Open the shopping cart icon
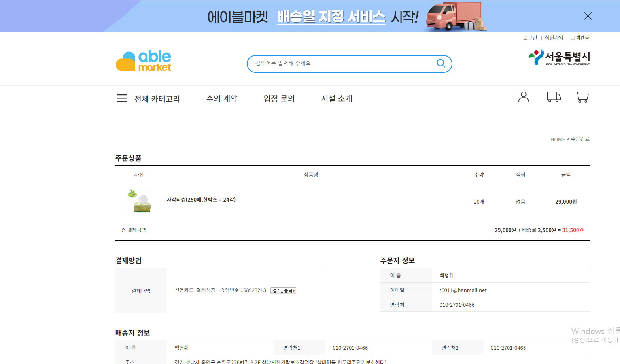This screenshot has width=620, height=364. (582, 97)
